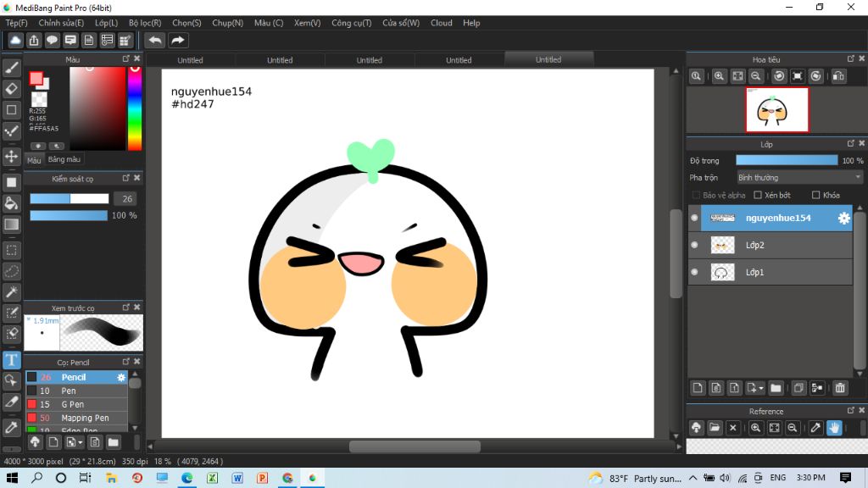The image size is (868, 488).
Task: Select the Eraser tool
Action: pyautogui.click(x=12, y=88)
